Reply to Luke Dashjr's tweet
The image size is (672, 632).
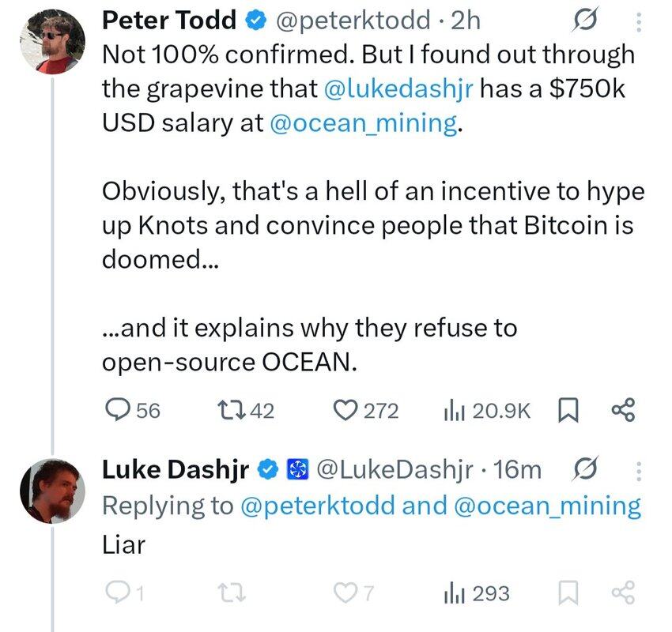pos(125,593)
